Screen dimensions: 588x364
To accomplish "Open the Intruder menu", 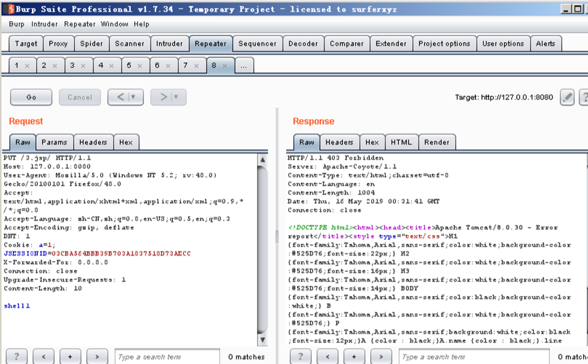I will coord(44,24).
